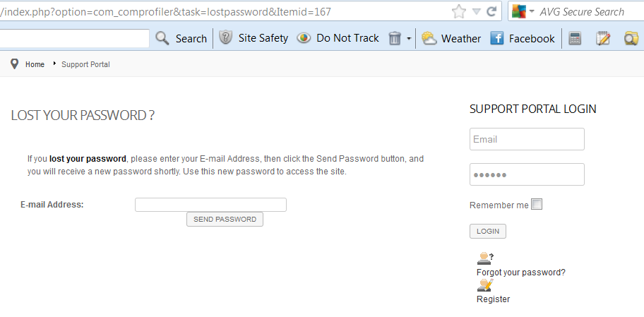Open Facebook from the toolbar
Screen dimensions: 644x317
[523, 39]
